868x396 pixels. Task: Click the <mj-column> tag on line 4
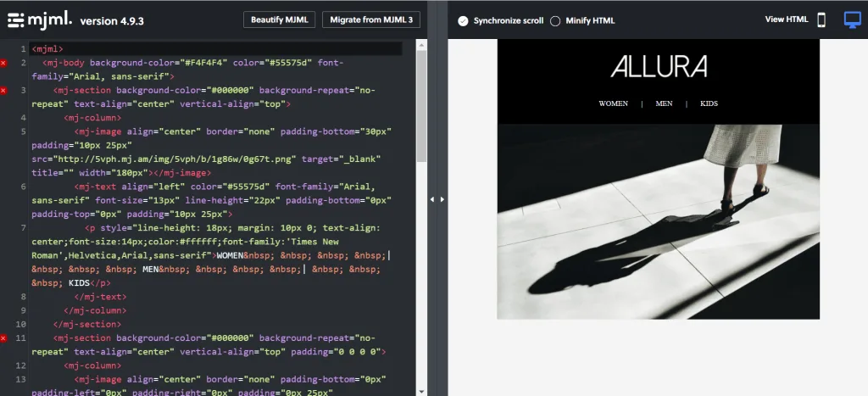click(92, 118)
